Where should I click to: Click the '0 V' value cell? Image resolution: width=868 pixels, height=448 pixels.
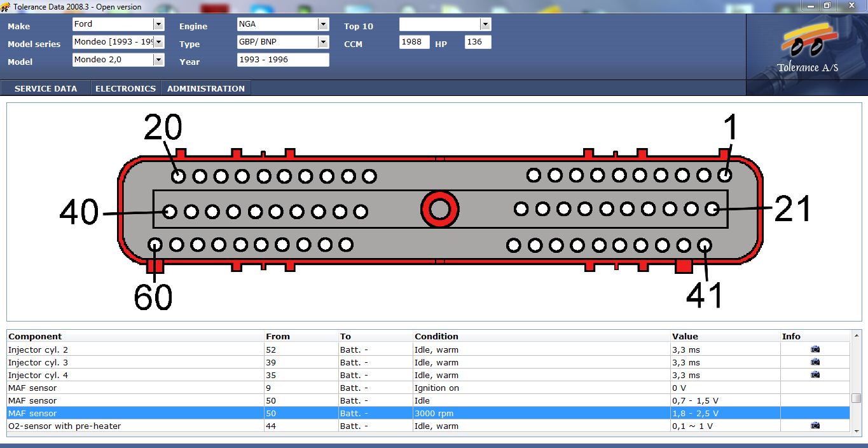click(x=726, y=388)
